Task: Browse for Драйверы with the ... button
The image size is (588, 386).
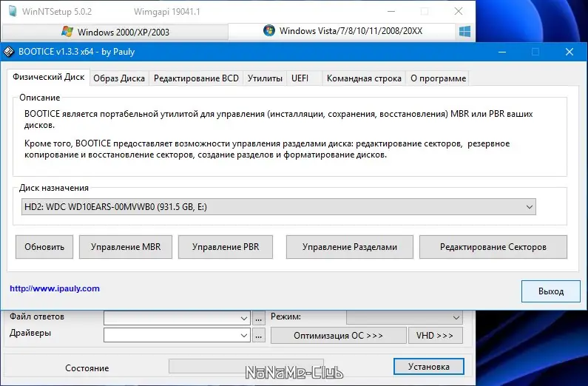Action: [x=258, y=336]
